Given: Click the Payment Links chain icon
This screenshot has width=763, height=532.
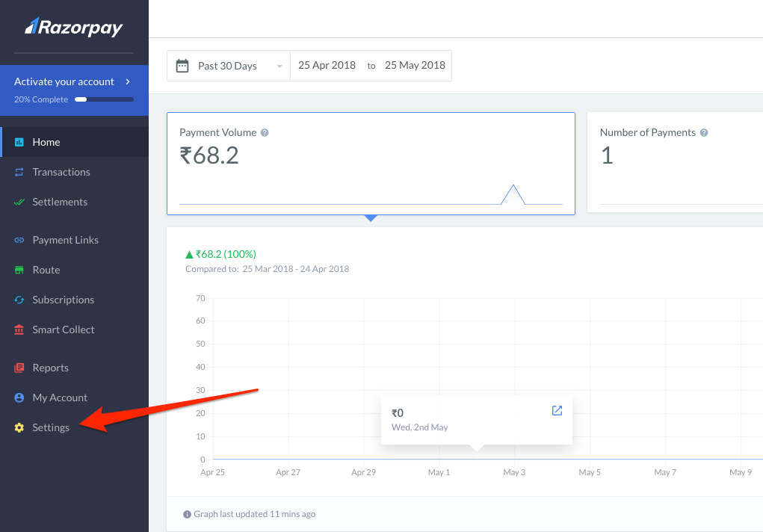Looking at the screenshot, I should 19,240.
